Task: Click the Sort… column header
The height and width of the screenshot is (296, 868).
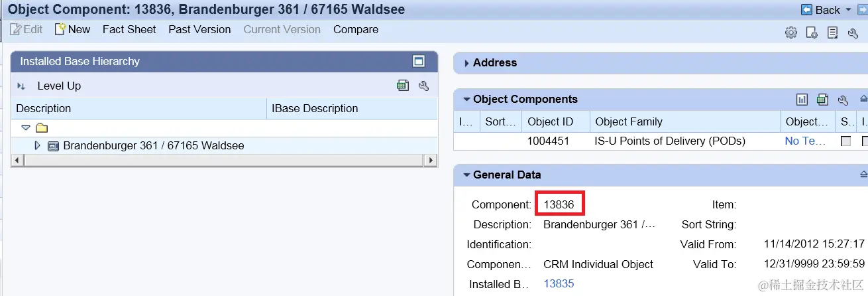Action: coord(500,121)
